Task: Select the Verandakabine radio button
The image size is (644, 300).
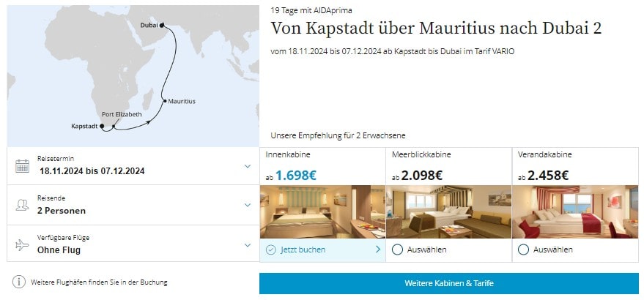Action: 523,250
